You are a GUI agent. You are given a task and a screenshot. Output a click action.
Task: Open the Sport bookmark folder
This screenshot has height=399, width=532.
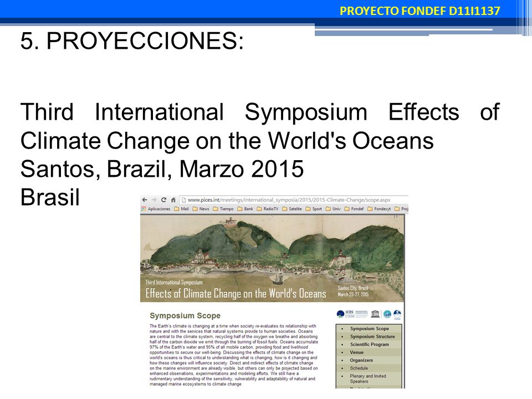[x=314, y=209]
